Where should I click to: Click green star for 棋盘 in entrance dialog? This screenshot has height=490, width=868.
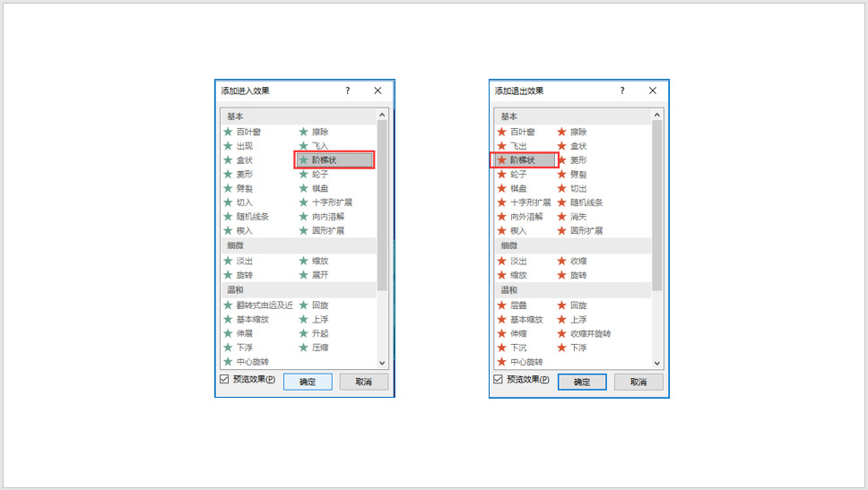[303, 188]
